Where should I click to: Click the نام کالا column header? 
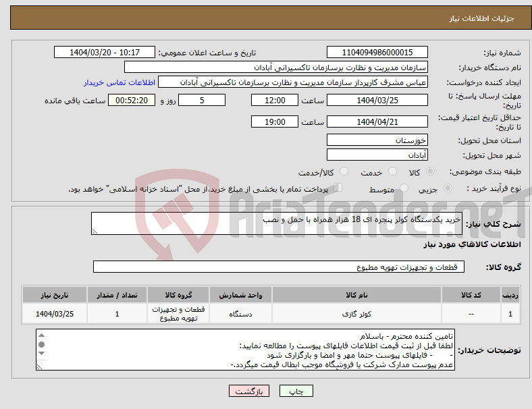356,295
